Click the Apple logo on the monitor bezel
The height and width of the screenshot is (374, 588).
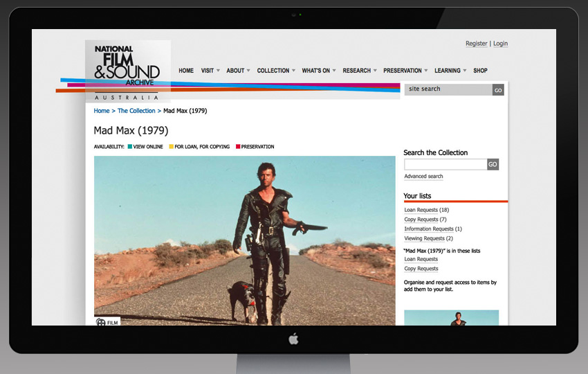tap(293, 339)
